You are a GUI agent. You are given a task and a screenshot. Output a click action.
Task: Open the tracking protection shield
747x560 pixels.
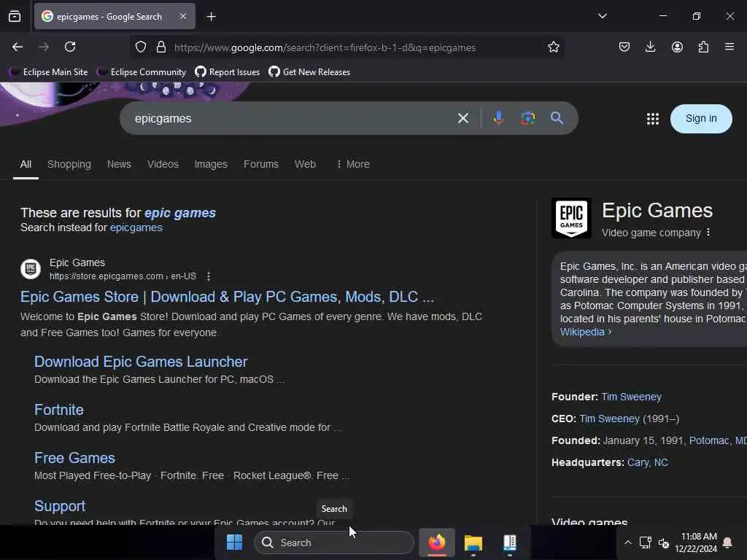(141, 47)
